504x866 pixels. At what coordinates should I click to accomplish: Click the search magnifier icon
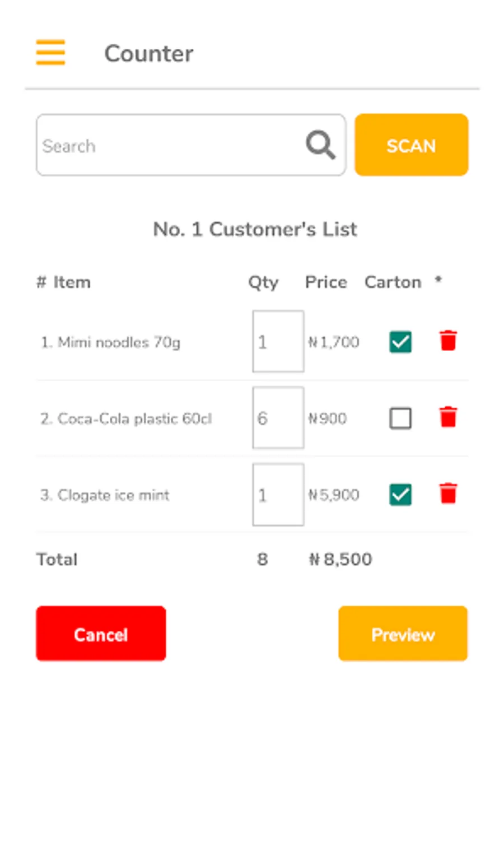pos(320,145)
